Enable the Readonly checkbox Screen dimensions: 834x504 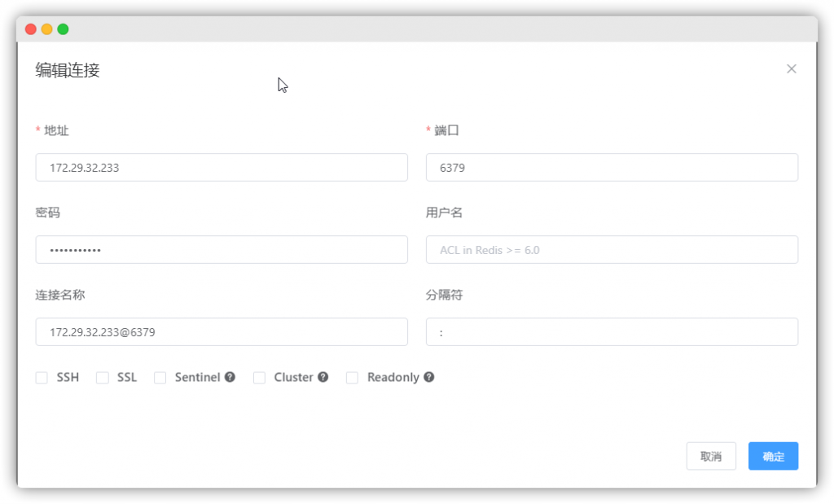coord(353,378)
